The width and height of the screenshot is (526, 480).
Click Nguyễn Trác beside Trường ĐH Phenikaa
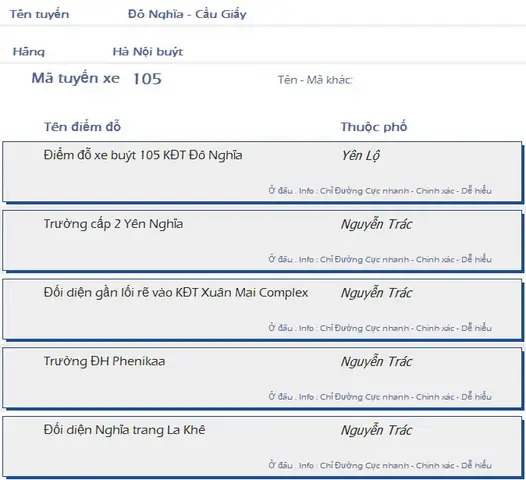click(x=376, y=362)
